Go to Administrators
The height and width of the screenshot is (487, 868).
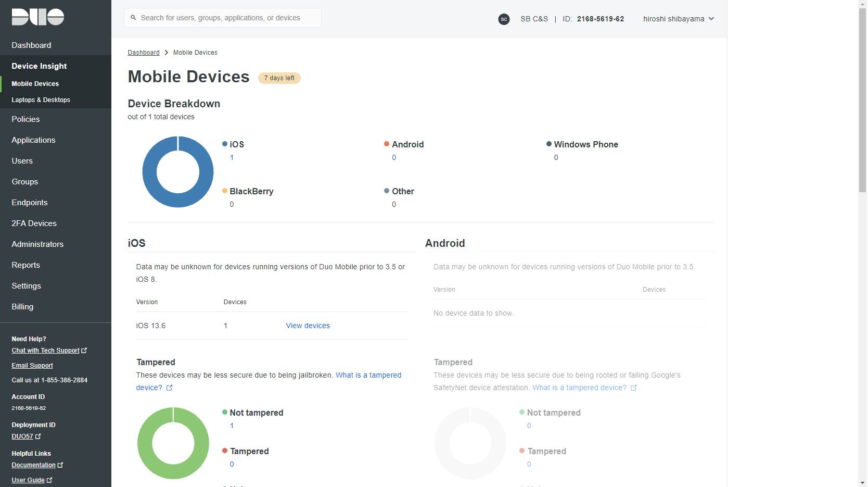click(x=37, y=244)
